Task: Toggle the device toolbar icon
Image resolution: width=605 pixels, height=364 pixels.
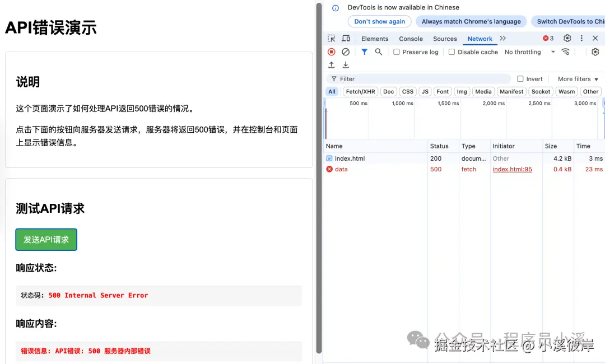Action: tap(346, 39)
